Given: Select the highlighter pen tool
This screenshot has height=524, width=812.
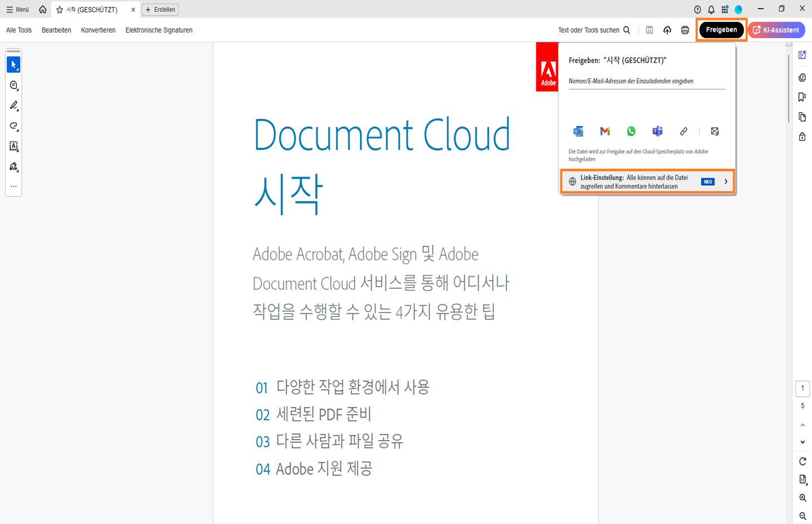Looking at the screenshot, I should (14, 106).
